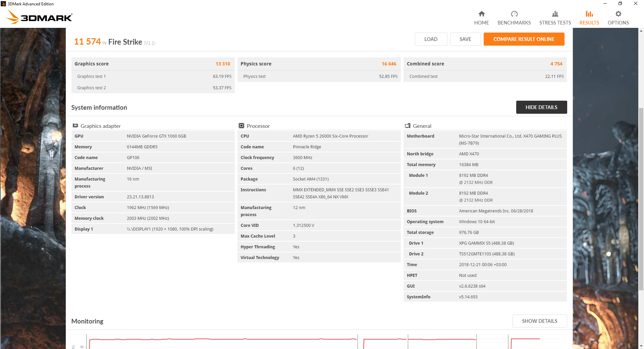
Task: Expand Monitoring with Show Details
Action: point(540,321)
